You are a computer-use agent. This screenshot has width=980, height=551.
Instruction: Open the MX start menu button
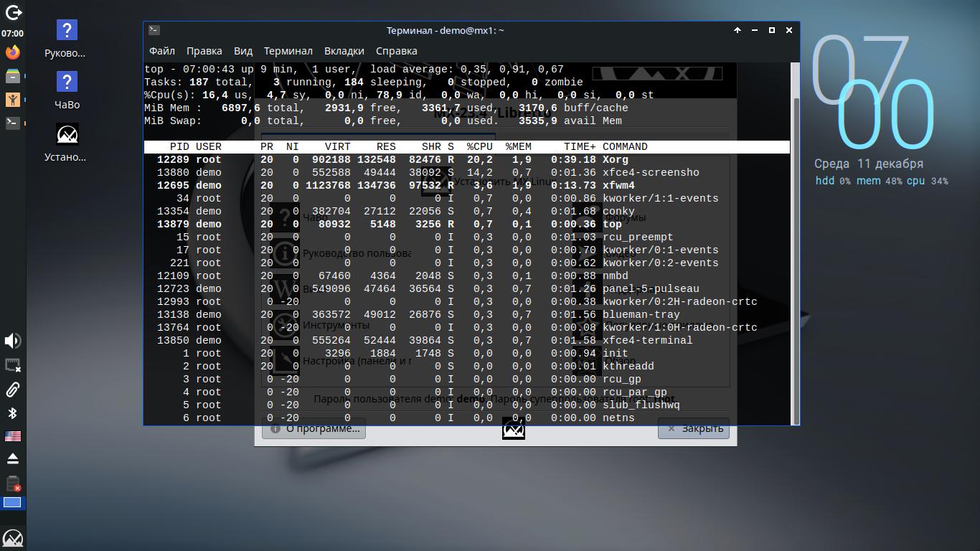click(x=12, y=537)
